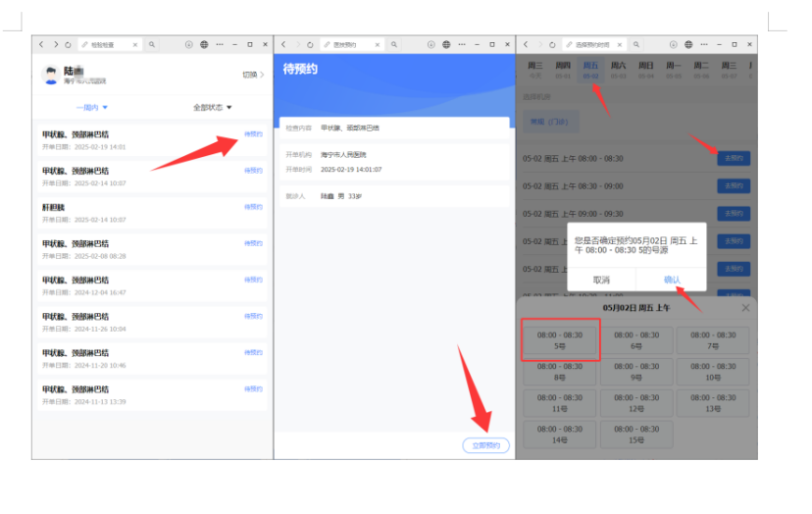The height and width of the screenshot is (514, 812).
Task: Click 待预约 for the 2024-11-13 13:39 order
Action: 253,388
